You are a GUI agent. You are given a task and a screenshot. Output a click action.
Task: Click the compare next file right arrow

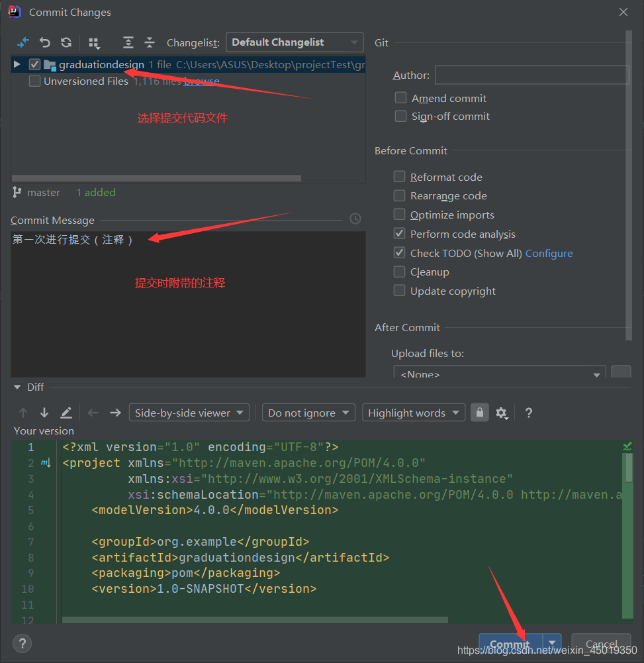115,412
